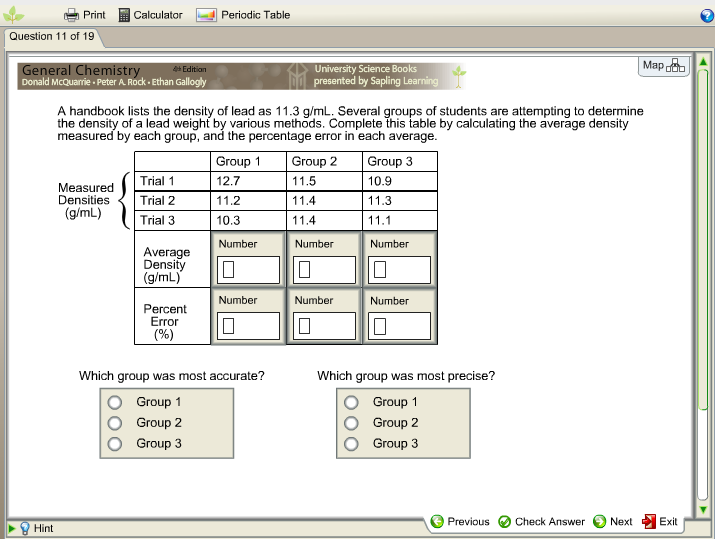
Task: Click Trial 1 Group 3 value 10.9
Action: coord(380,181)
